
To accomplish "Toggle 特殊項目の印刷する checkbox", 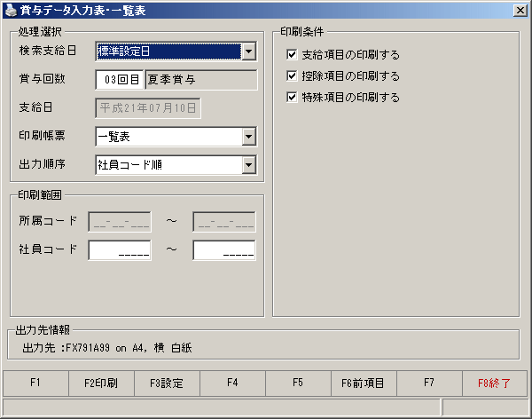I will pyautogui.click(x=292, y=97).
